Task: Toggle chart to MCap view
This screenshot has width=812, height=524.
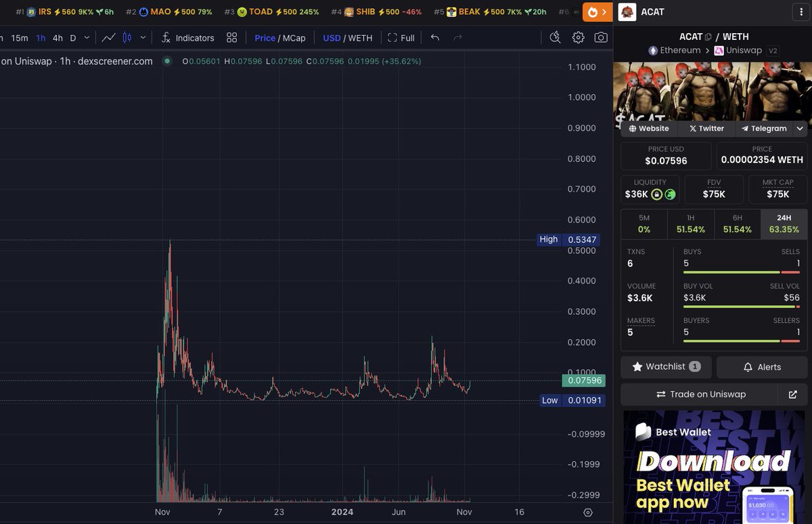Action: [x=294, y=38]
